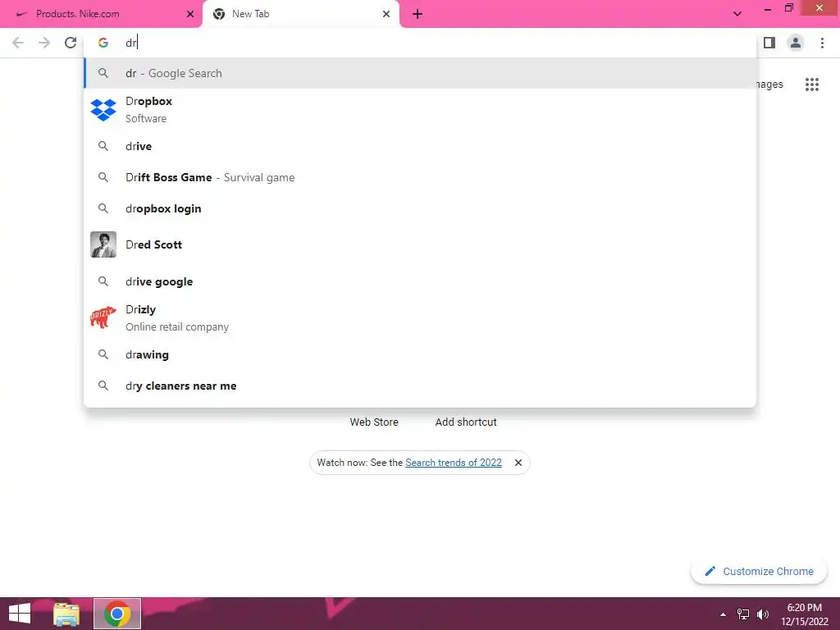The height and width of the screenshot is (630, 840).
Task: Click the Dred Scott portrait thumbnail
Action: point(103,244)
